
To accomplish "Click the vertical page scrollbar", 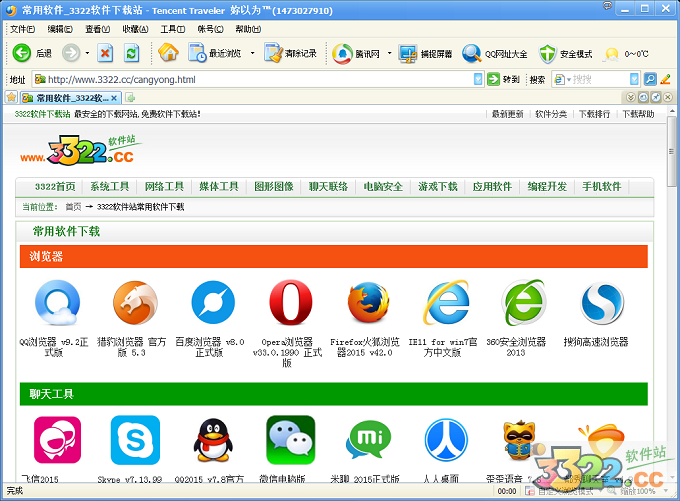I will tap(670, 300).
